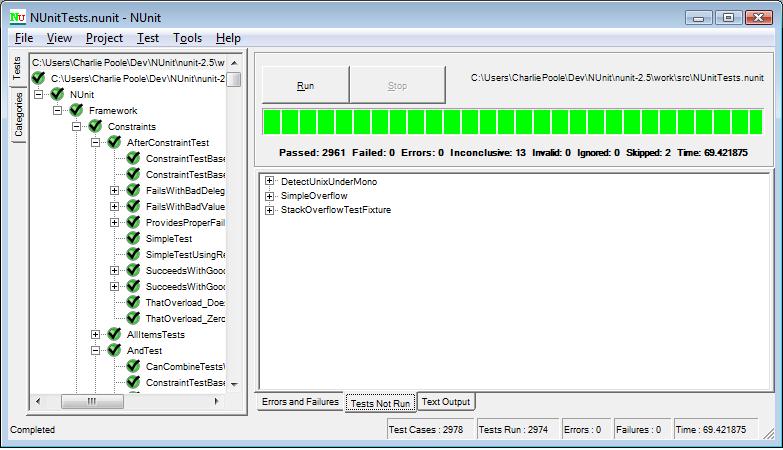This screenshot has width=783, height=450.
Task: Collapse the Framework tree node
Action: point(57,110)
